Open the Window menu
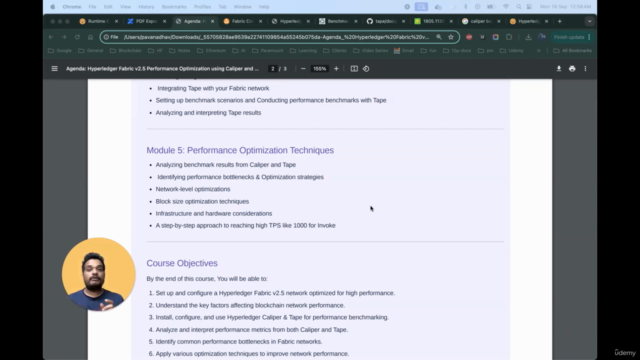This screenshot has width=640, height=360. [242, 7]
